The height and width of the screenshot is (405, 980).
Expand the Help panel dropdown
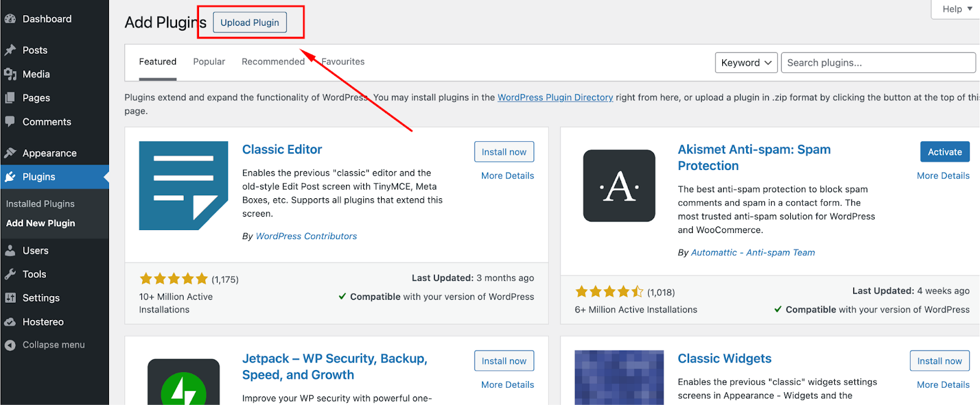coord(957,9)
